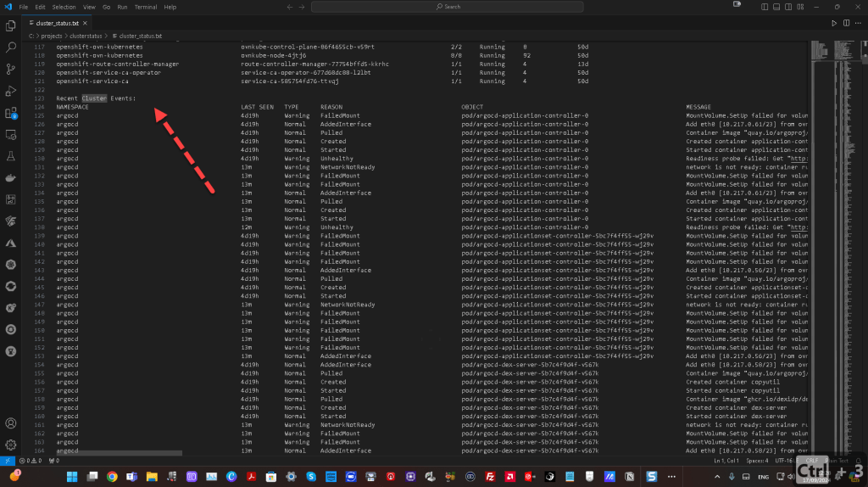Screen dimensions: 868x487
Task: Place cursor on 'NAMESPACE' header text
Action: coord(73,107)
